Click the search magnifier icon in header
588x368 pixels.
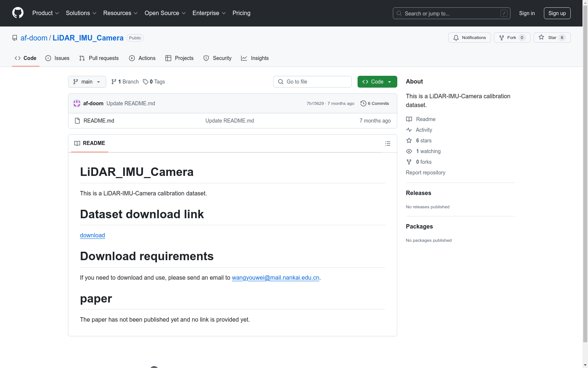point(399,13)
